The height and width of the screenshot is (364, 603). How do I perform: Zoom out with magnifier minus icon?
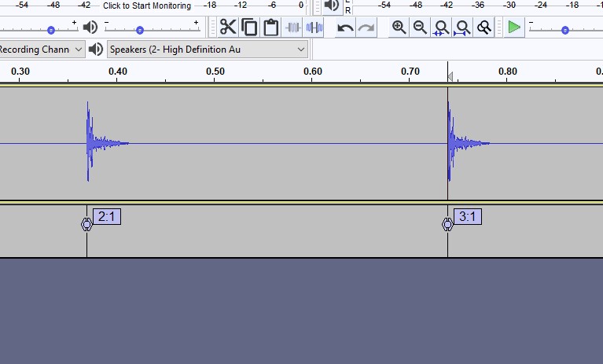pyautogui.click(x=421, y=28)
